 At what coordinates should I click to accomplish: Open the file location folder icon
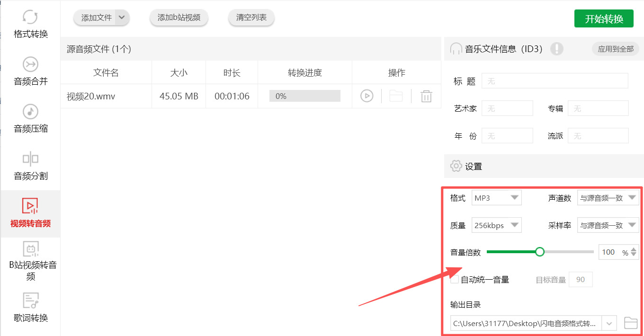(x=396, y=96)
